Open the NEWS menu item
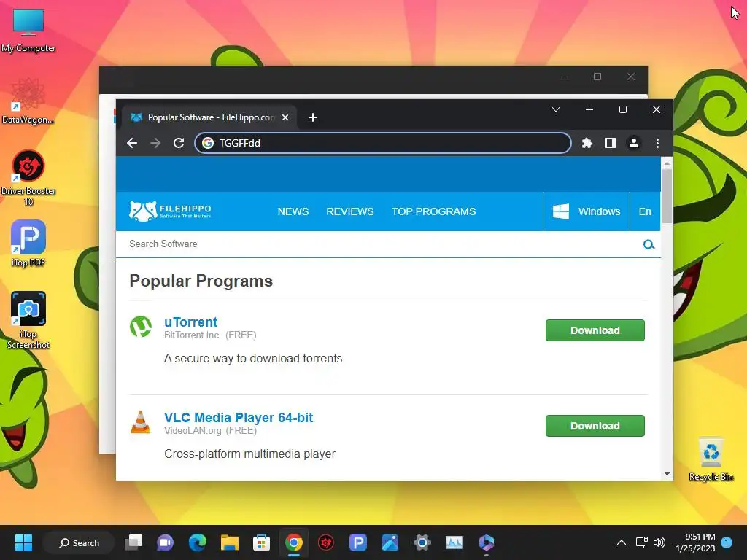Image resolution: width=747 pixels, height=560 pixels. pyautogui.click(x=293, y=211)
